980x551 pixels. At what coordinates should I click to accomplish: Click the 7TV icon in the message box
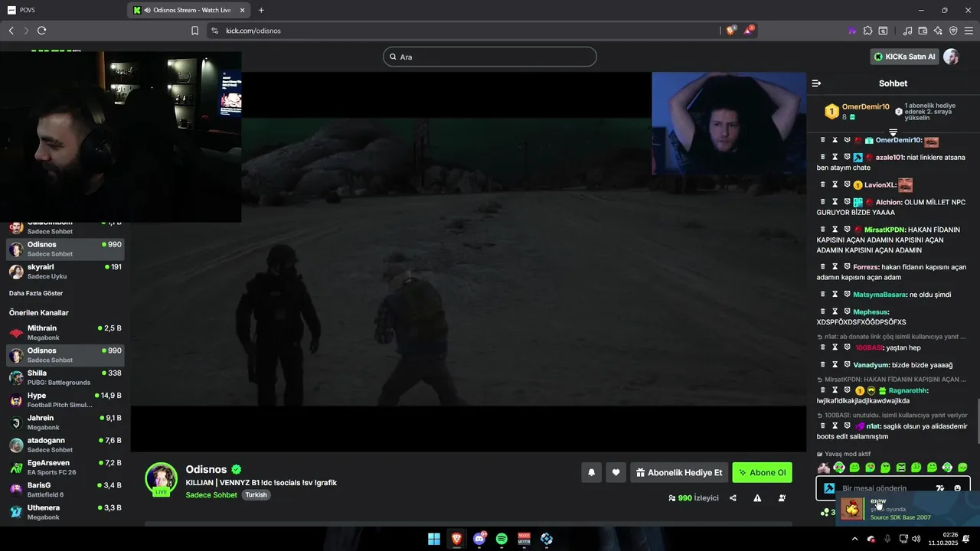[x=940, y=488]
